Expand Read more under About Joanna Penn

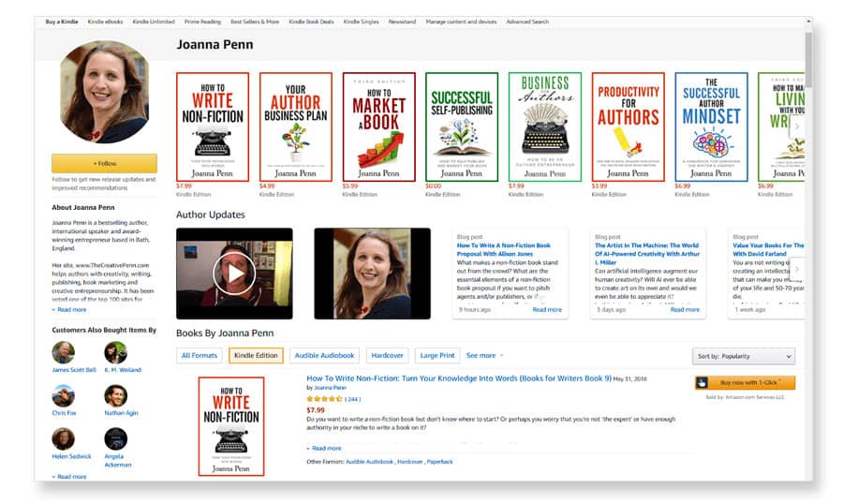coord(71,310)
